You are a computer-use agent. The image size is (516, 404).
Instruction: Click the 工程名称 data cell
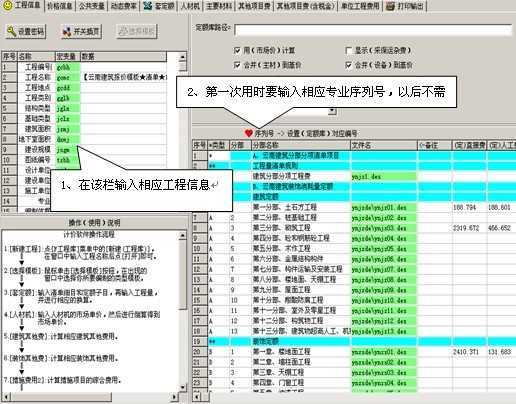[124, 77]
